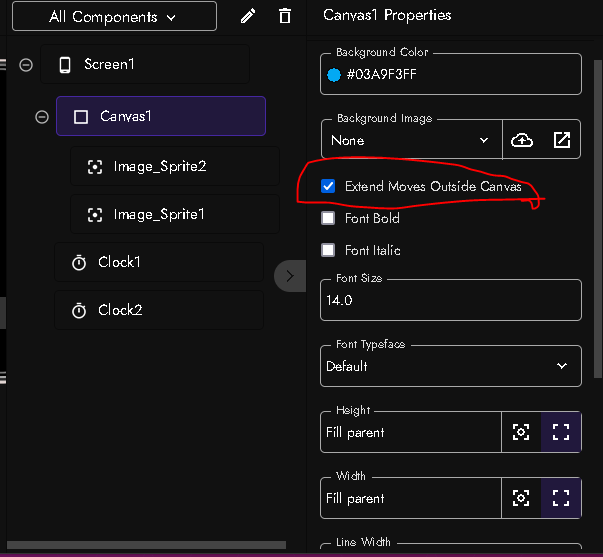The image size is (603, 557).
Task: Set Height to automatic size
Action: pos(521,432)
